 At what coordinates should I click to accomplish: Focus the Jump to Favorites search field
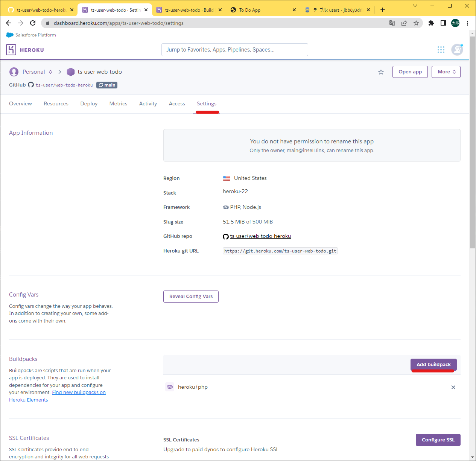[235, 50]
